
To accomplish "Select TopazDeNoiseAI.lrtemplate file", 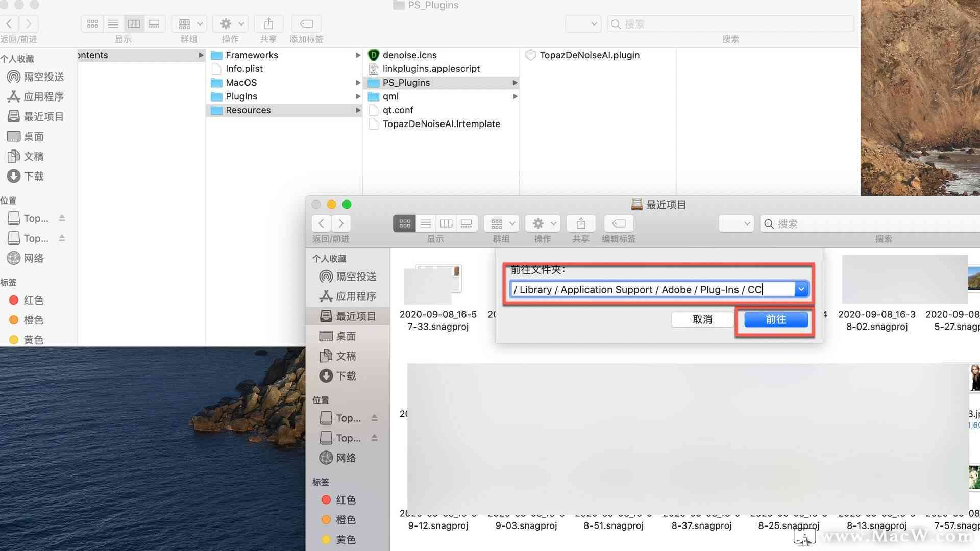I will pyautogui.click(x=441, y=124).
